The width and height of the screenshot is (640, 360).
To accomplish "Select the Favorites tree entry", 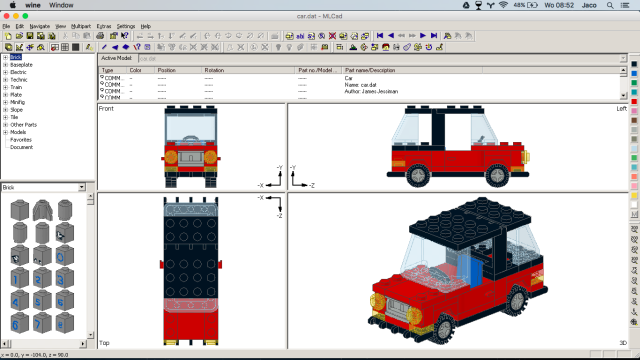I will pyautogui.click(x=21, y=140).
